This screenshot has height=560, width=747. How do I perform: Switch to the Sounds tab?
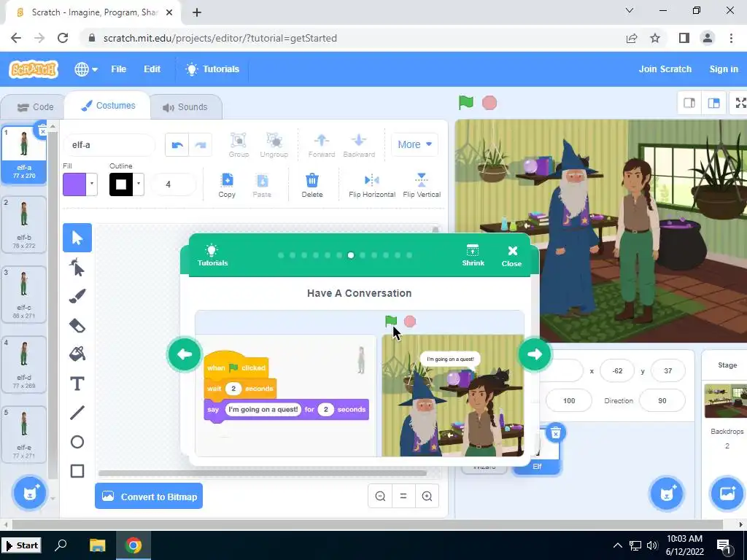click(185, 107)
